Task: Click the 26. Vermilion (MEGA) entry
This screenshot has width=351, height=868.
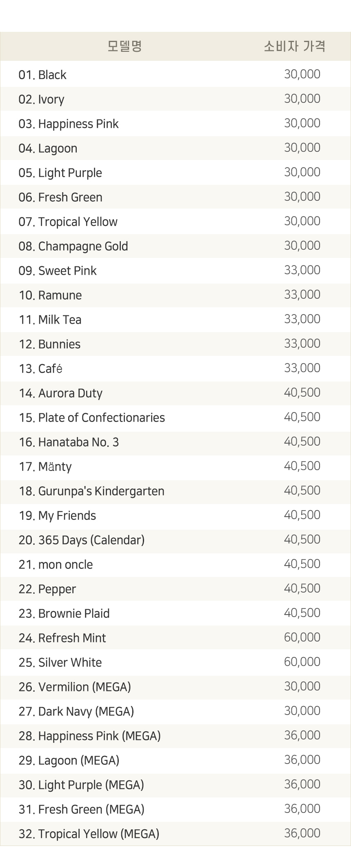Action: [x=75, y=687]
